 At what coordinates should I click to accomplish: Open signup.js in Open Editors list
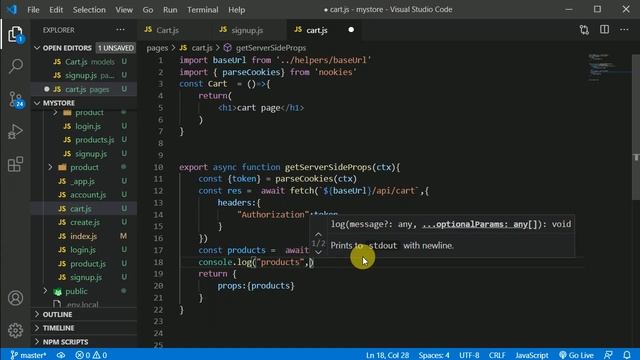84,76
